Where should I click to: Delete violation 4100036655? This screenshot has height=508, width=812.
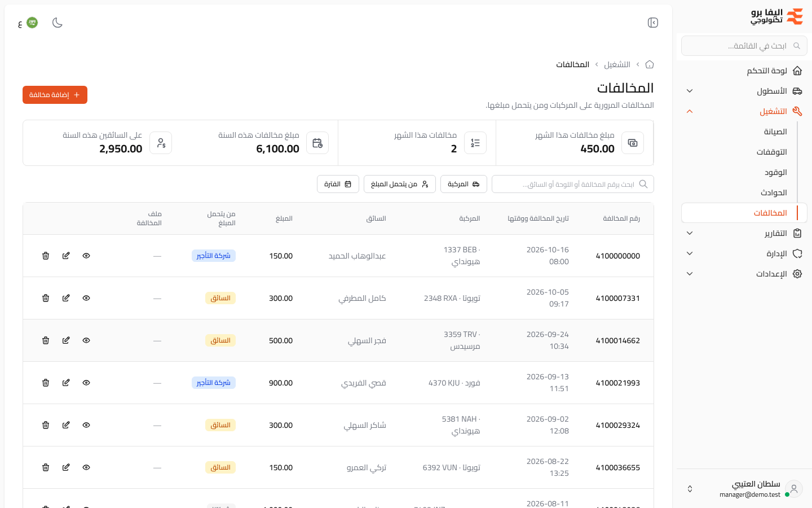click(x=46, y=467)
